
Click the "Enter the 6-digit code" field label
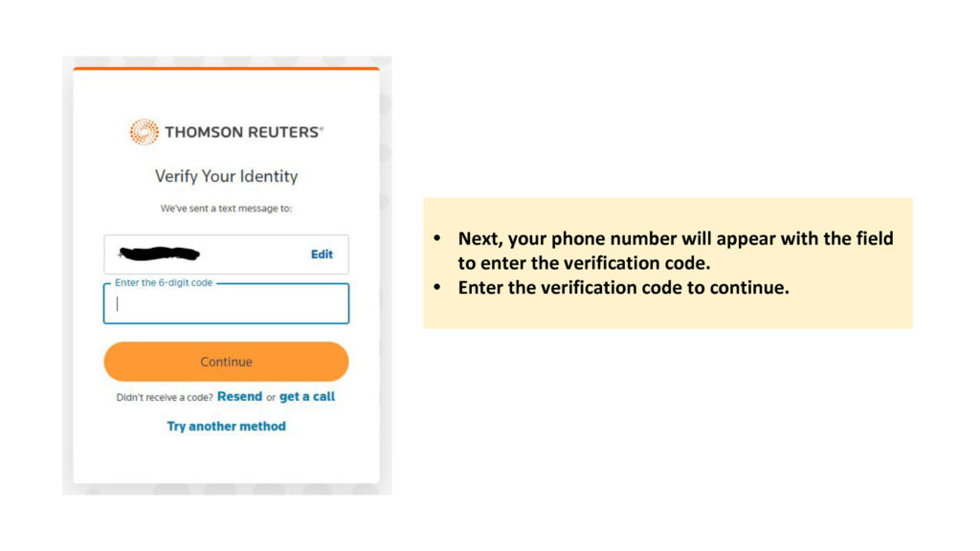[164, 283]
